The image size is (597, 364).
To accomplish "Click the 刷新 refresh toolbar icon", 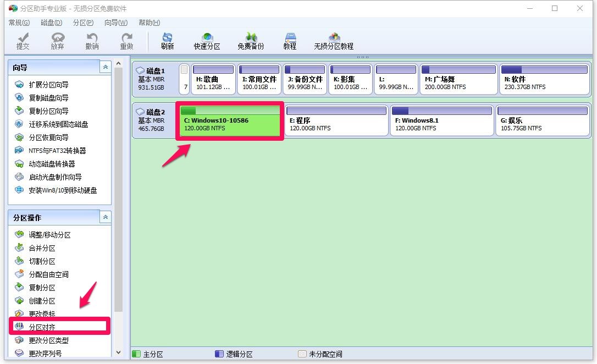I will 167,41.
